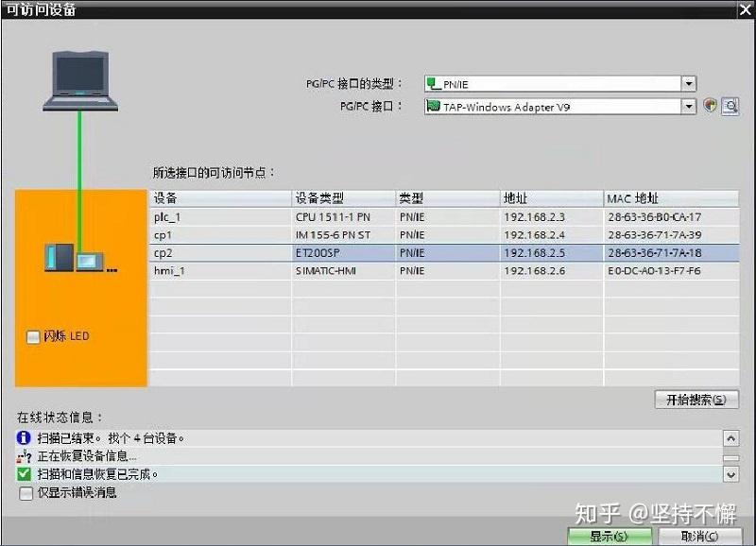Screen dimensions: 756x546
Task: Open the PG/PC接口 adapter dropdown
Action: pos(691,106)
